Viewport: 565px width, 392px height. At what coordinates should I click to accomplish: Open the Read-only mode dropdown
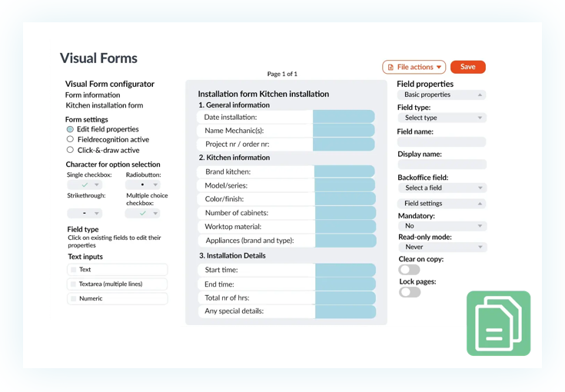441,247
